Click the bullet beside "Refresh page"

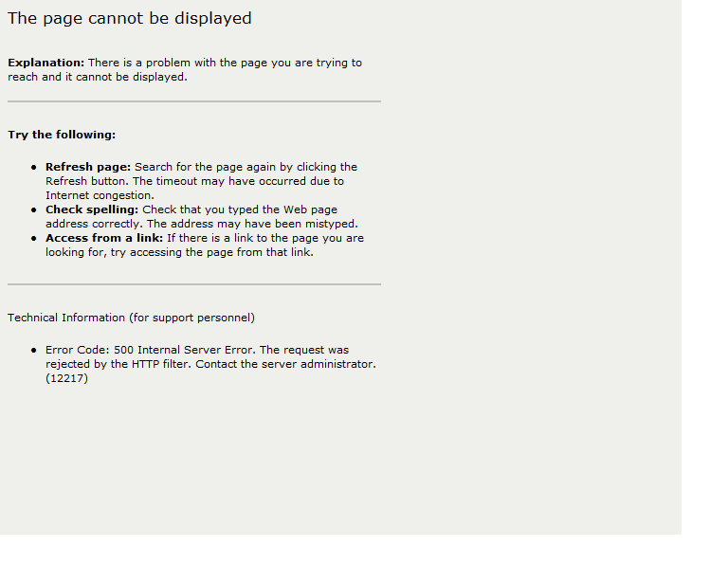(x=34, y=168)
